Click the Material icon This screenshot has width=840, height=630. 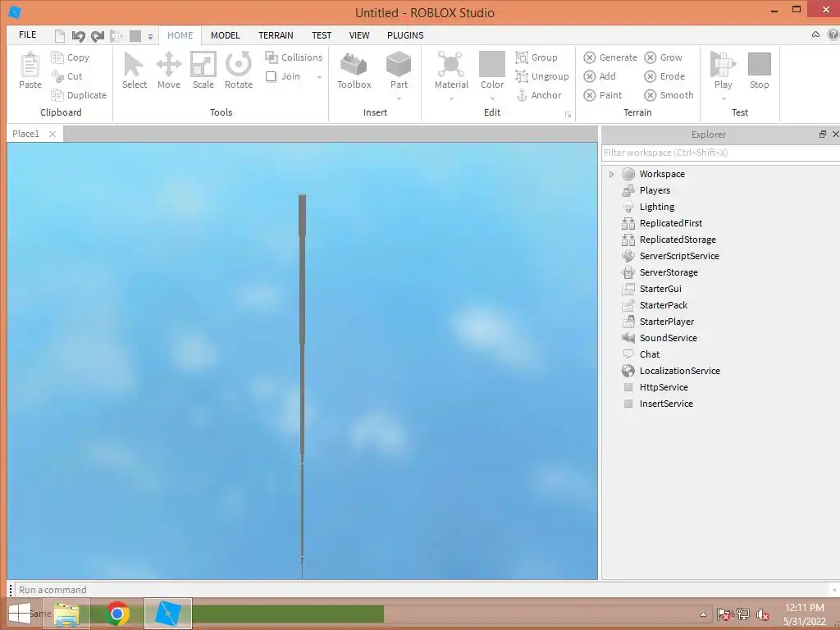click(x=451, y=65)
